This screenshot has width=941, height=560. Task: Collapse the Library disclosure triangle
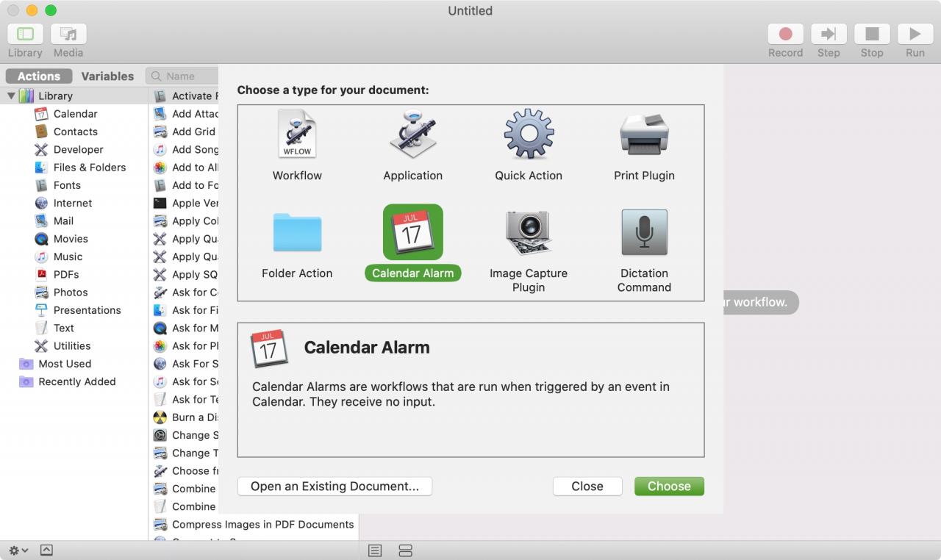[11, 96]
